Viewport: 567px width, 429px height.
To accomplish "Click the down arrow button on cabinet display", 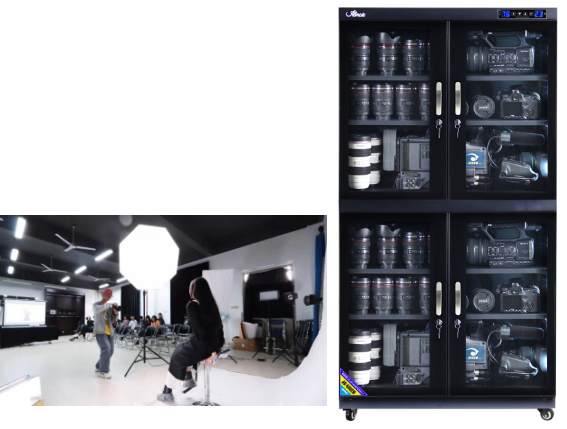I will [520, 14].
